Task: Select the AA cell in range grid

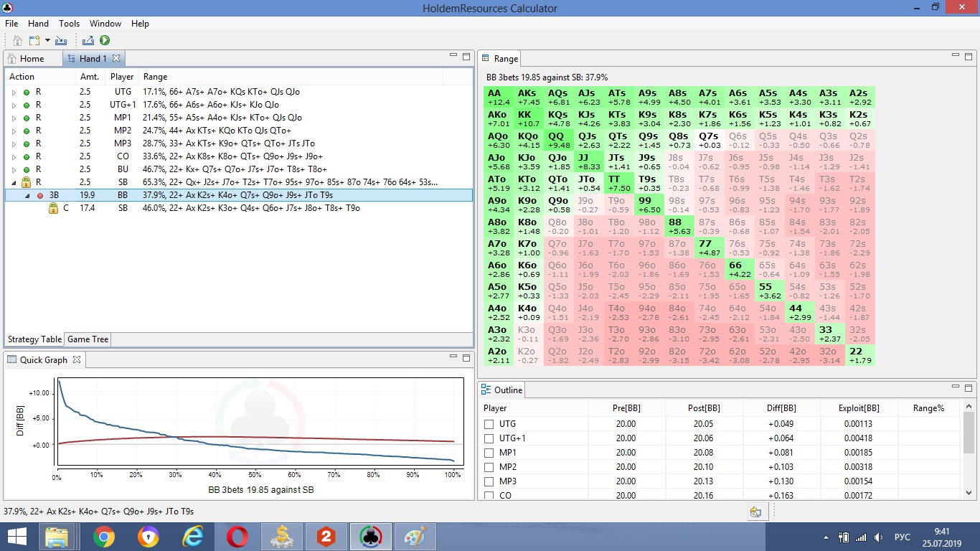Action: click(499, 97)
